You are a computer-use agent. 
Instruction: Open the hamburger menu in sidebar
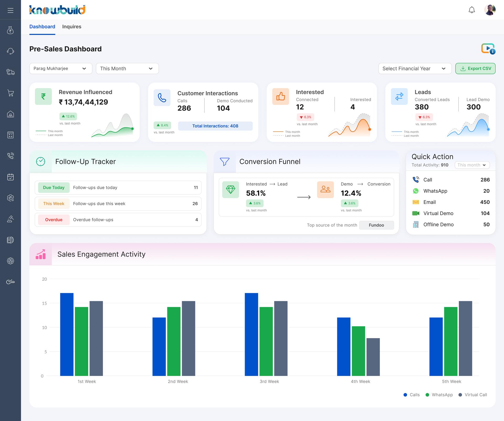click(x=10, y=10)
